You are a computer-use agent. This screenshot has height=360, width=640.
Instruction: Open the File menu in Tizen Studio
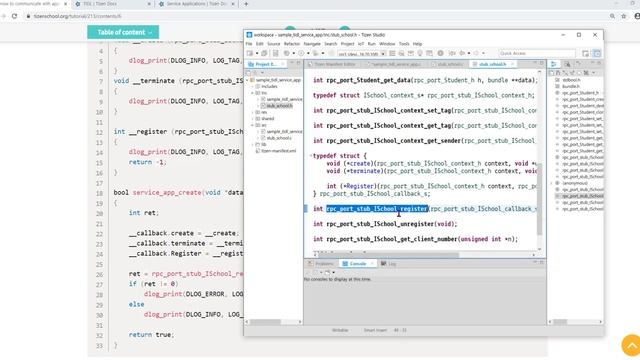click(x=249, y=44)
